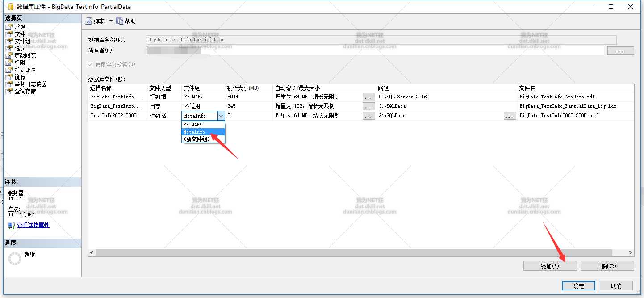Choose <新文件组> from the dropdown list
This screenshot has width=644, height=298.
203,139
